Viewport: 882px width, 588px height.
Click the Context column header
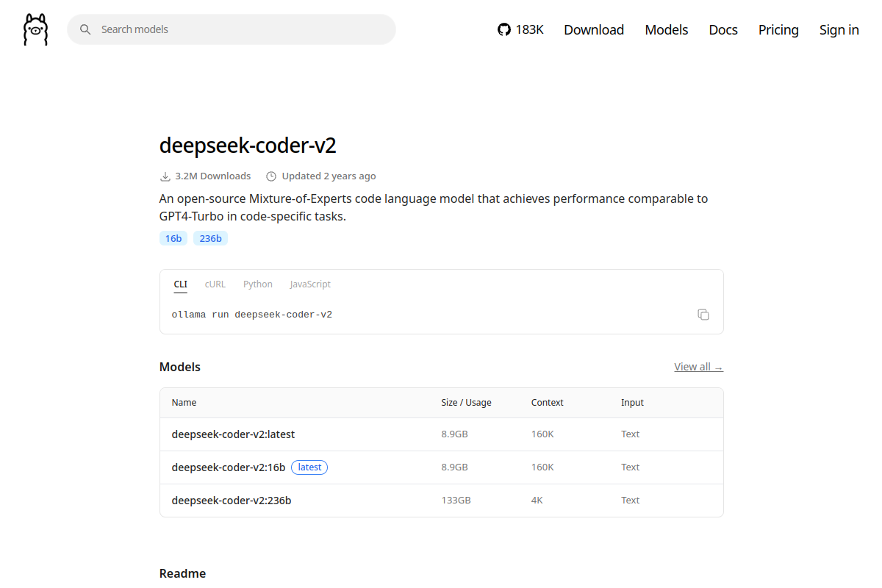(547, 403)
